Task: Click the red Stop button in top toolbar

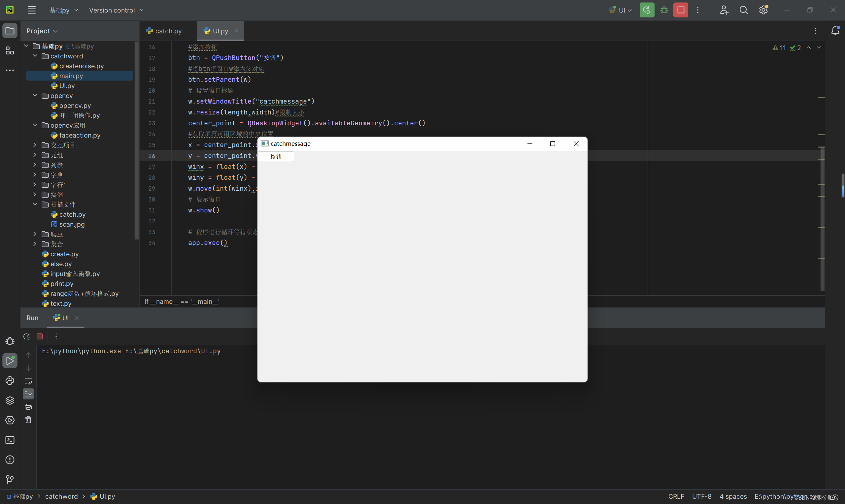Action: pyautogui.click(x=681, y=10)
